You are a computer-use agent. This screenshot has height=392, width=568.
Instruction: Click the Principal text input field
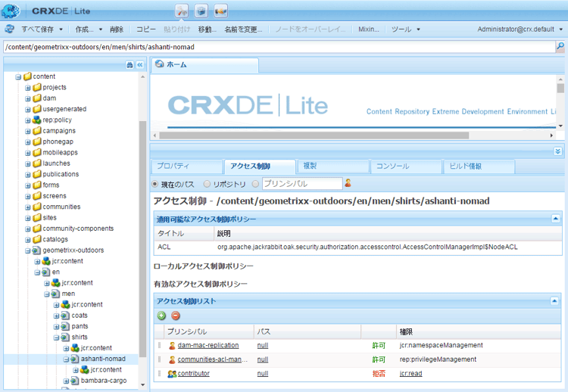[302, 183]
